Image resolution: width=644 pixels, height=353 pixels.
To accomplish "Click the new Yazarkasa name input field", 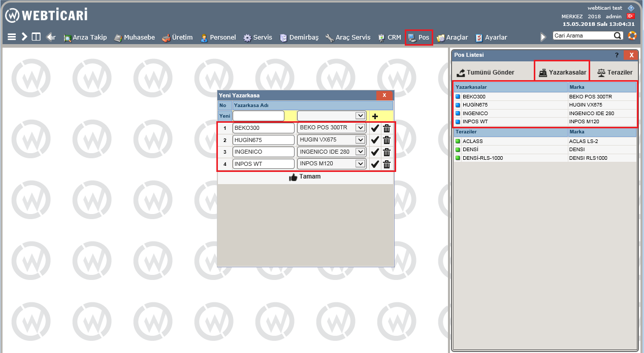I will (x=259, y=116).
